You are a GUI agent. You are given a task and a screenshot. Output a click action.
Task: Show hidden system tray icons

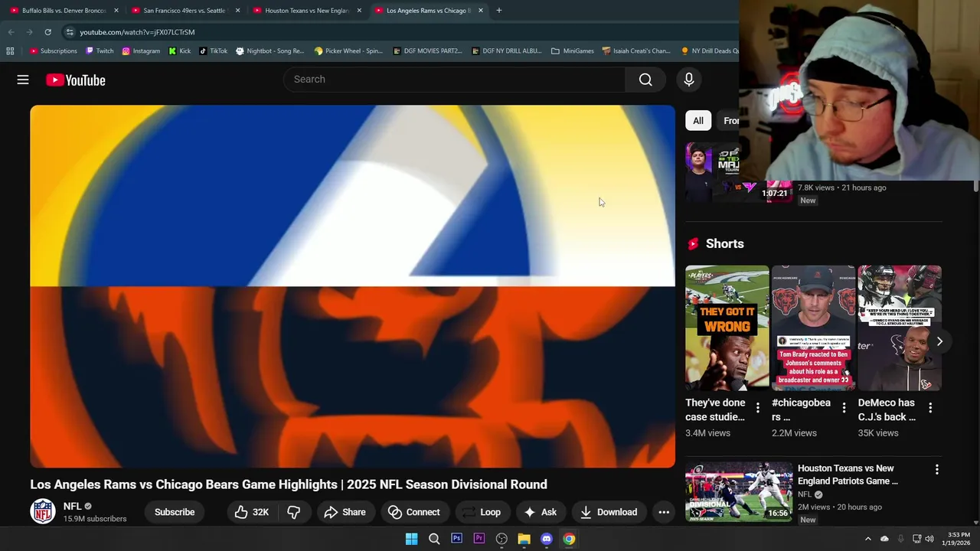(x=867, y=539)
